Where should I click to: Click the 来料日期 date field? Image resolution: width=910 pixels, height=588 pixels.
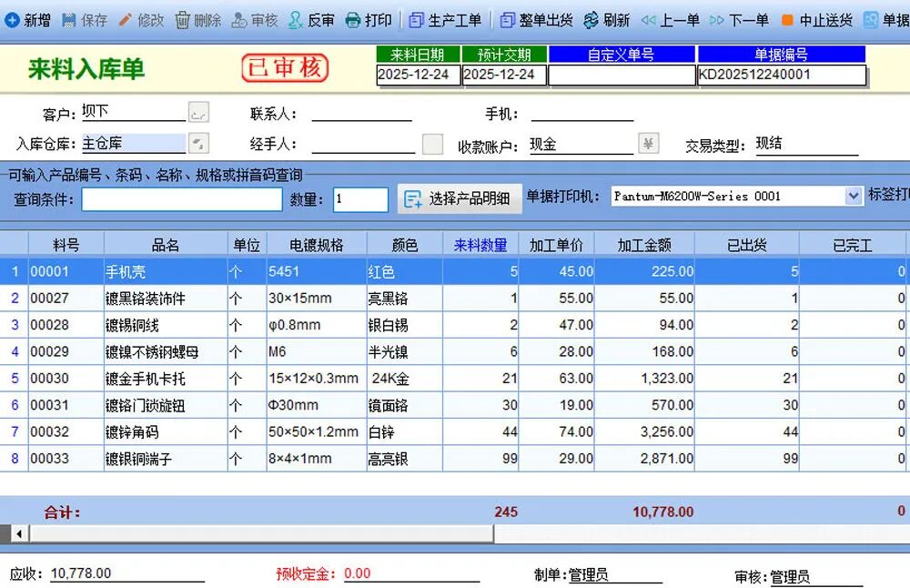click(419, 75)
